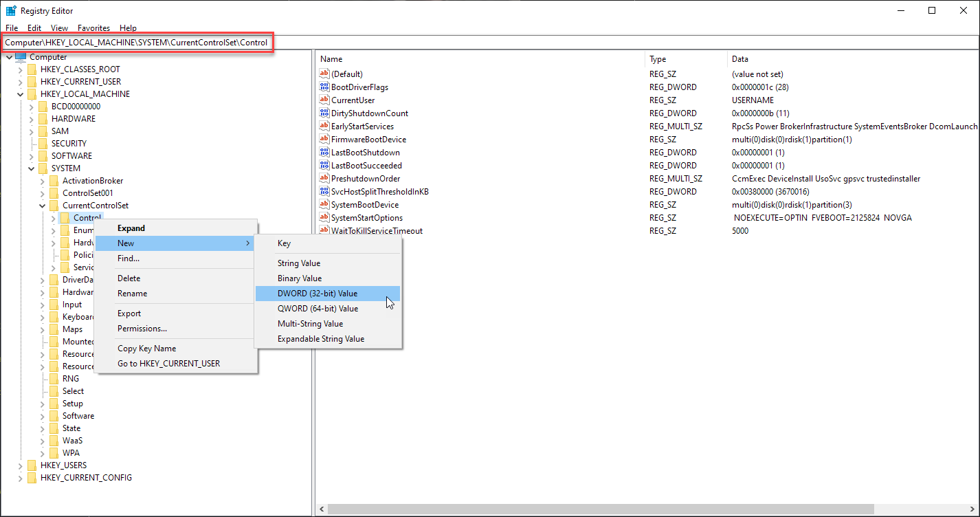Open the File menu
This screenshot has width=980, height=517.
point(12,28)
